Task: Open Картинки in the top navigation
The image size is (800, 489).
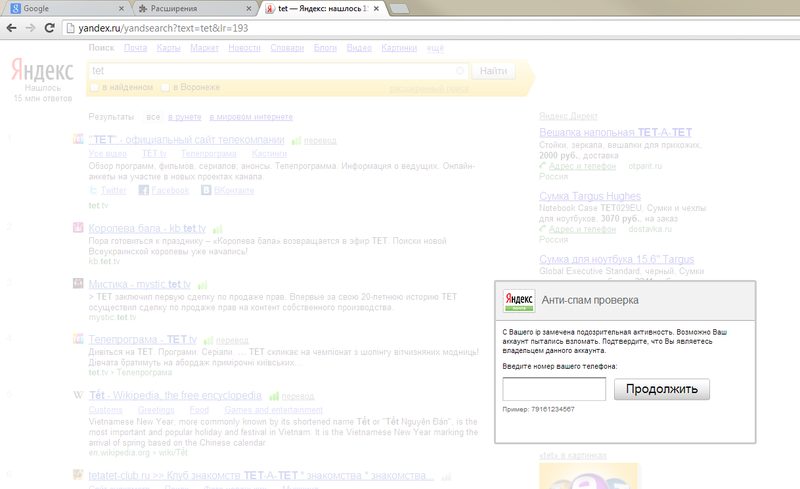Action: (399, 48)
